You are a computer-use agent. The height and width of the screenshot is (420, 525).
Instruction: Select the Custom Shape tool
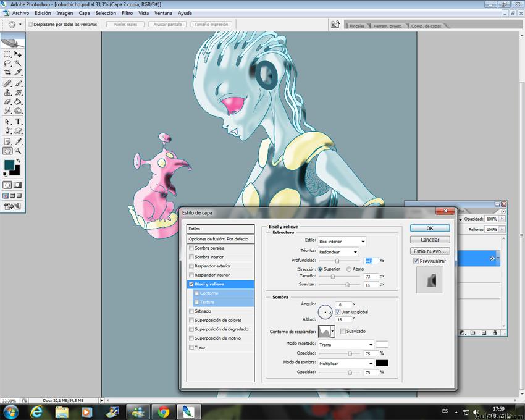coord(18,130)
